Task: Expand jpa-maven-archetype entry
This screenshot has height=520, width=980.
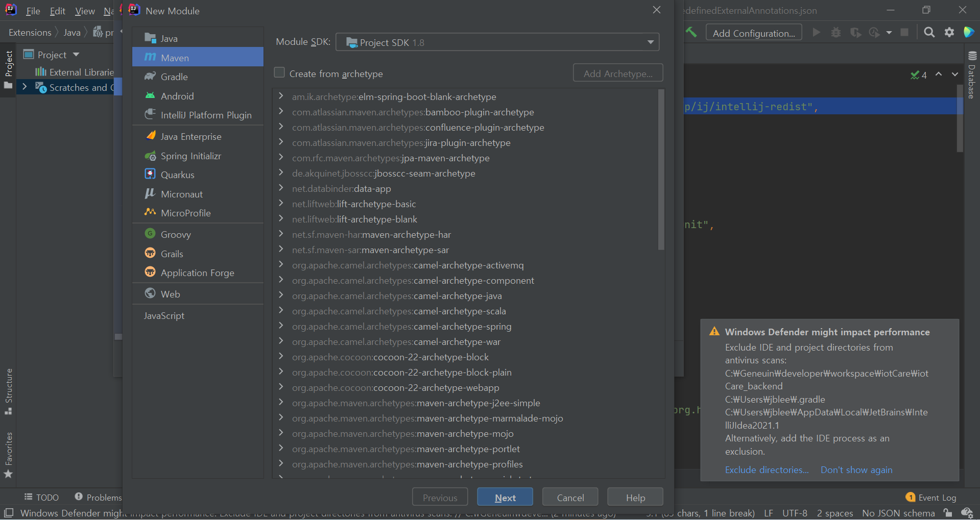Action: [x=281, y=157]
